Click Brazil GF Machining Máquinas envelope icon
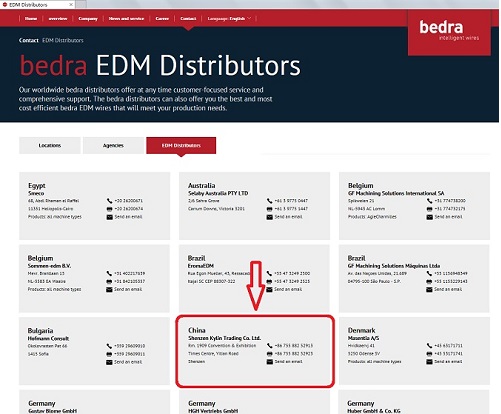This screenshot has height=414, width=501. pos(429,289)
